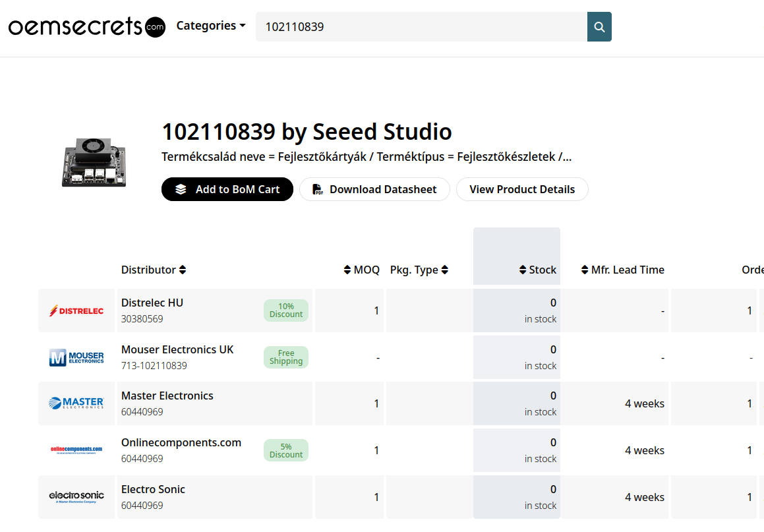Click the 5% Discount badge for Onlinecomponents
Screen dimensions: 764x532
[286, 451]
